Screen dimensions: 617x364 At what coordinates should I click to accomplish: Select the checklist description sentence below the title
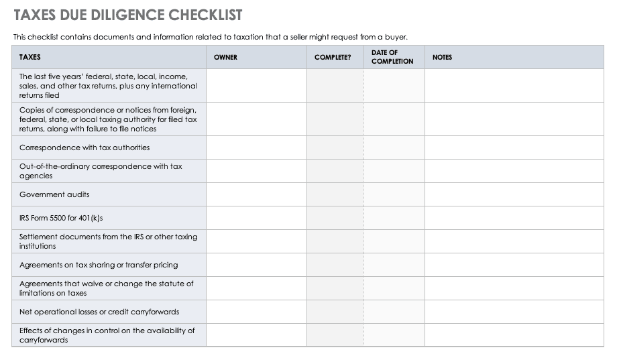click(210, 37)
